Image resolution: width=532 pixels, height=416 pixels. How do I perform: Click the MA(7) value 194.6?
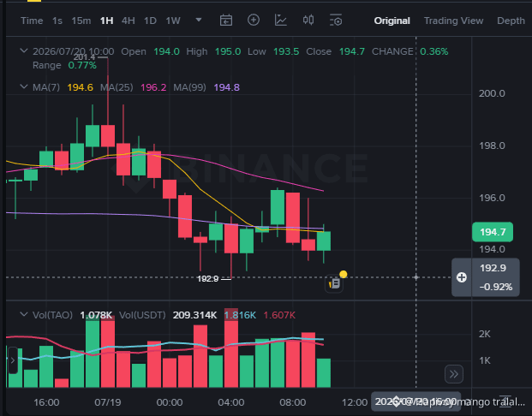[80, 87]
